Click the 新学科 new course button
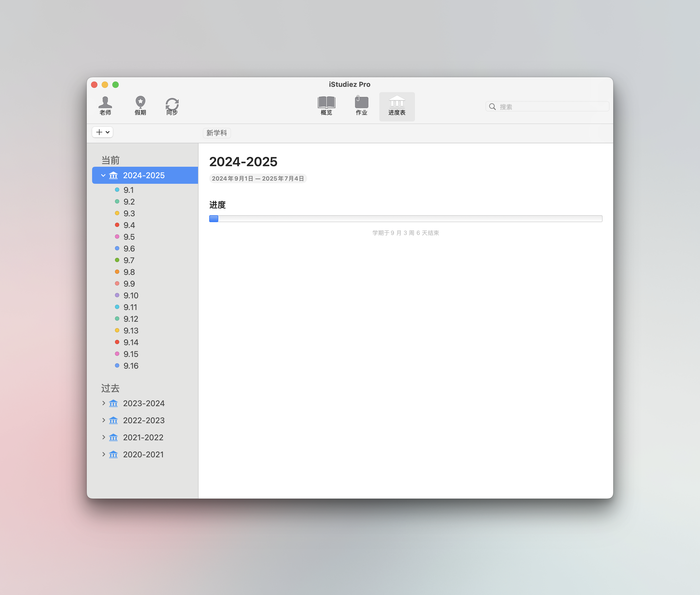Screen dimensions: 700x595 [x=217, y=133]
